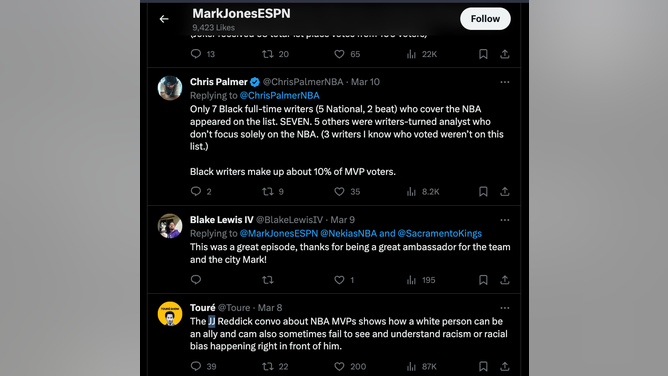The image size is (668, 376).
Task: Open Touré's profile picture
Action: (x=170, y=314)
